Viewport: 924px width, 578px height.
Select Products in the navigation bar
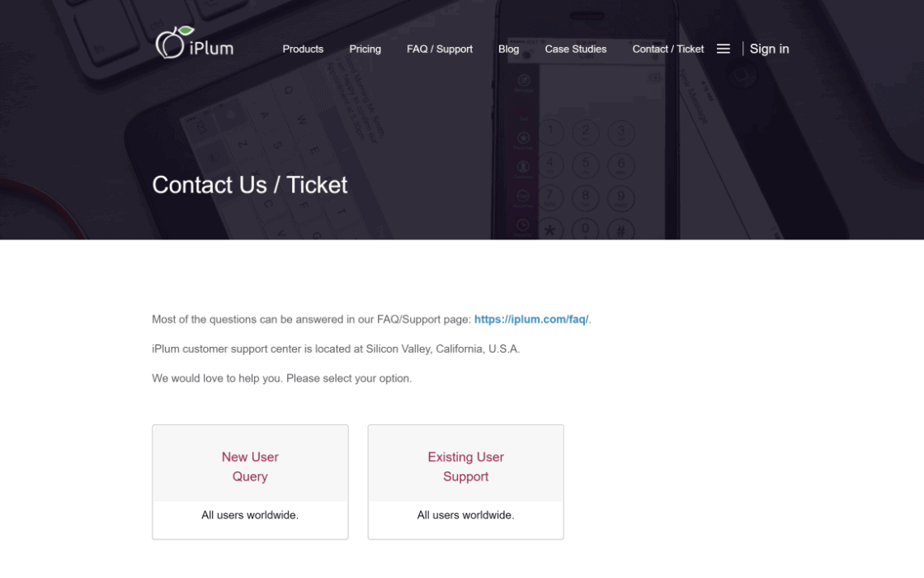(x=303, y=50)
